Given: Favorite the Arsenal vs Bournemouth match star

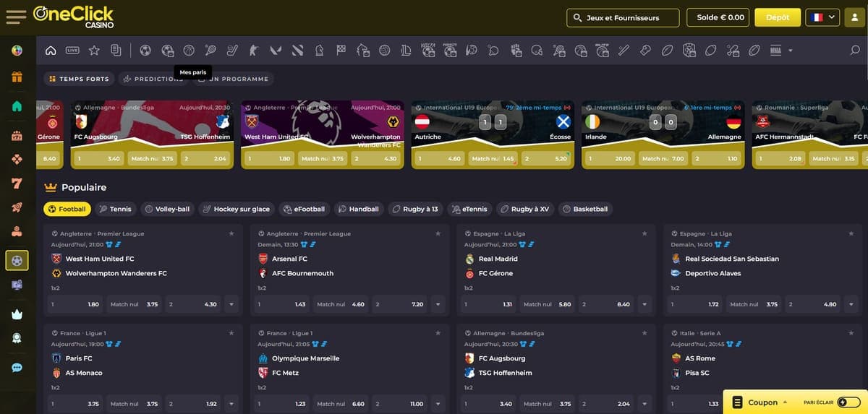Looking at the screenshot, I should (438, 233).
